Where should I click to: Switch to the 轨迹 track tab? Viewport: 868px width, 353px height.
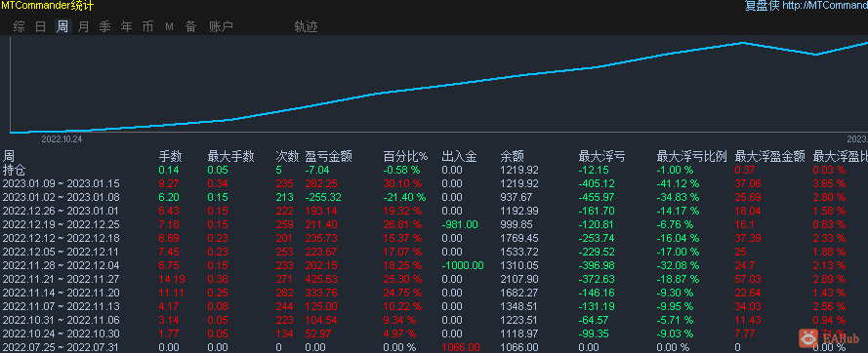pos(307,26)
